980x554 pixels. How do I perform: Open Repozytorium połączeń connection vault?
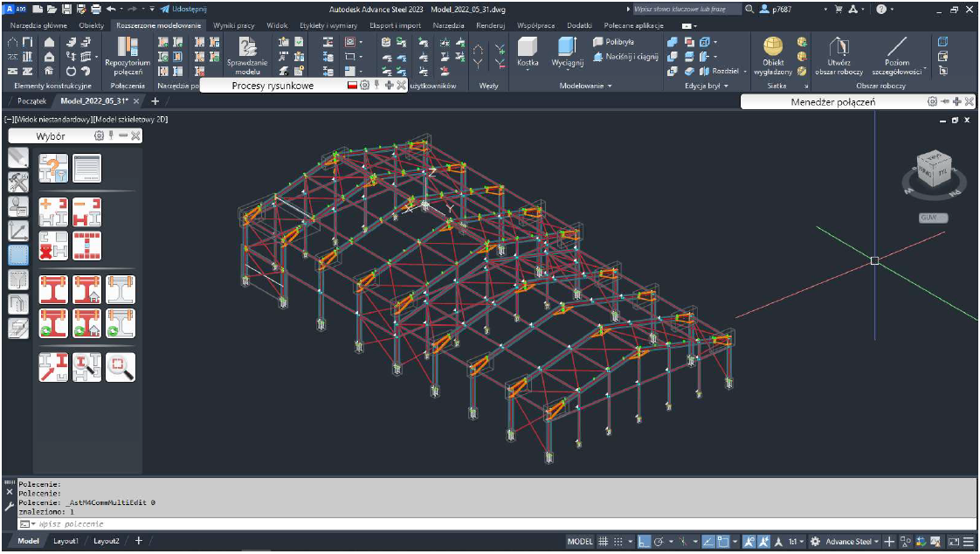[128, 53]
